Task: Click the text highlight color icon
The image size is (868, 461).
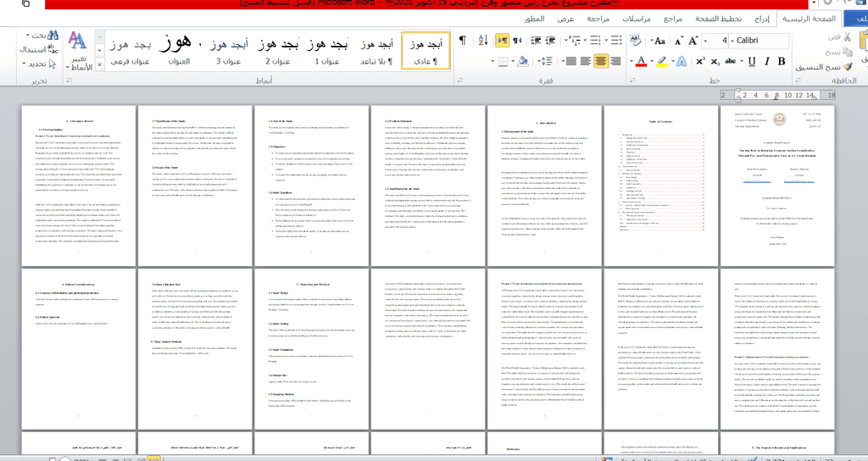Action: coord(661,61)
